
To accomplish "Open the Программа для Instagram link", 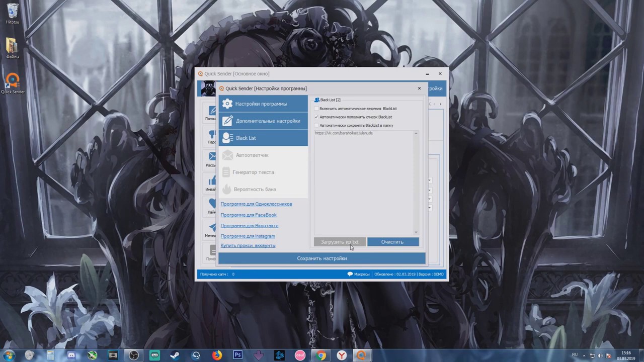I will pos(248,236).
